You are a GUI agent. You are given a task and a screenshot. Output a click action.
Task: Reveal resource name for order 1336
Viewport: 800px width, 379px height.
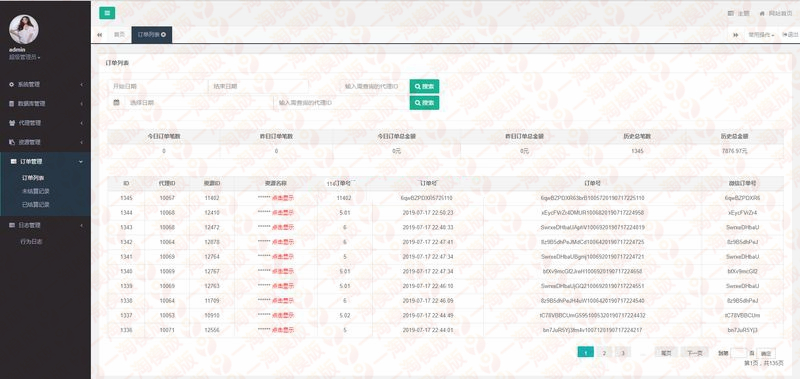283,330
